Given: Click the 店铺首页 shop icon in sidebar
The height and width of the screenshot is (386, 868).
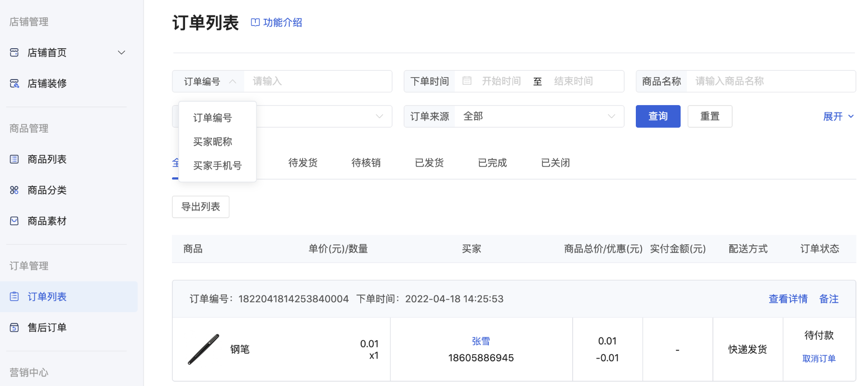Looking at the screenshot, I should point(14,53).
